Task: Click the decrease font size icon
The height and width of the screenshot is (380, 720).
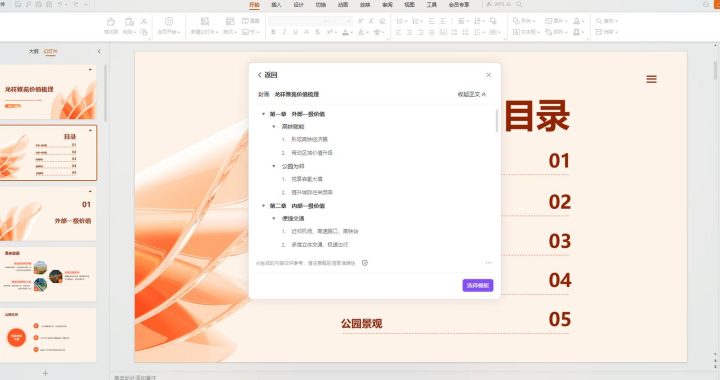Action: tap(371, 21)
